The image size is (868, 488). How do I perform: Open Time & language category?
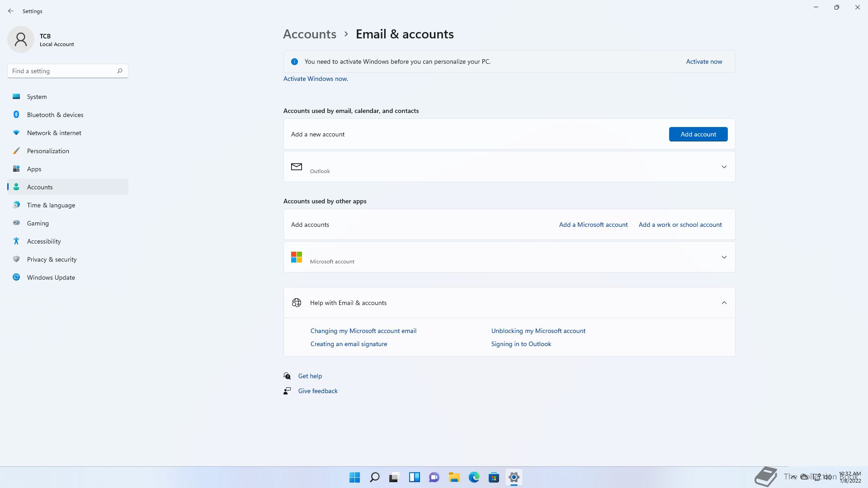click(x=68, y=205)
